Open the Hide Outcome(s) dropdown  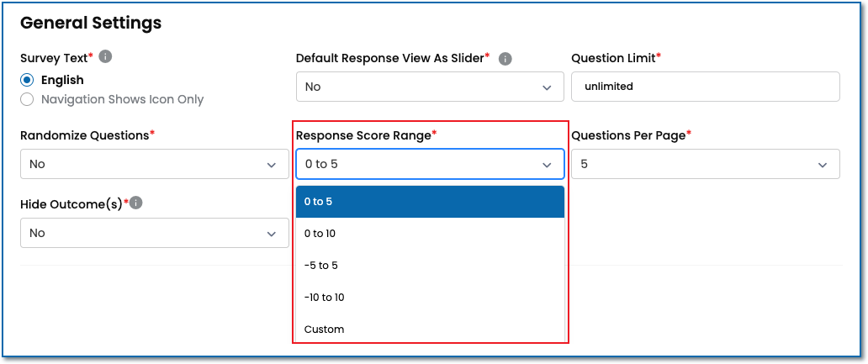coord(154,233)
